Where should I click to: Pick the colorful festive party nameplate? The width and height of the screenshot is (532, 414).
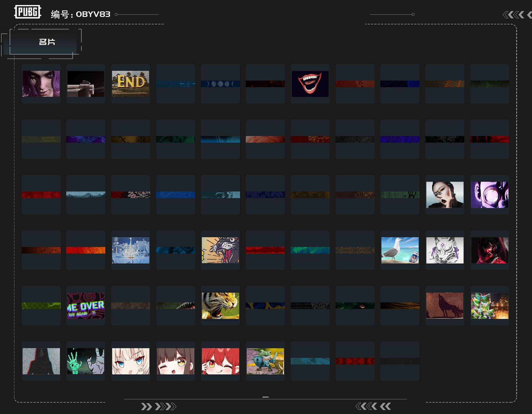pos(490,306)
